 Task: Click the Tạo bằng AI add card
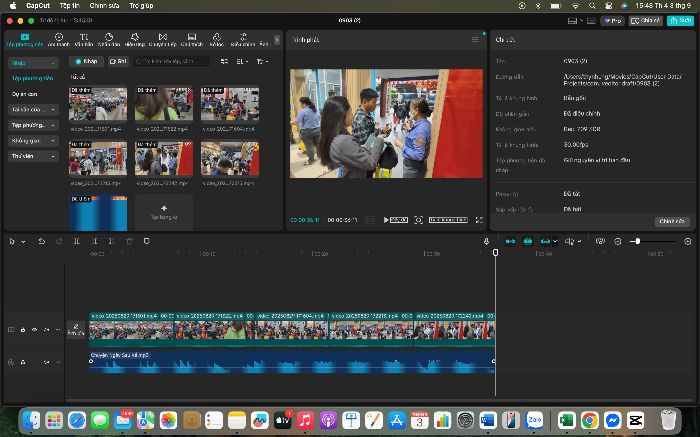(164, 212)
